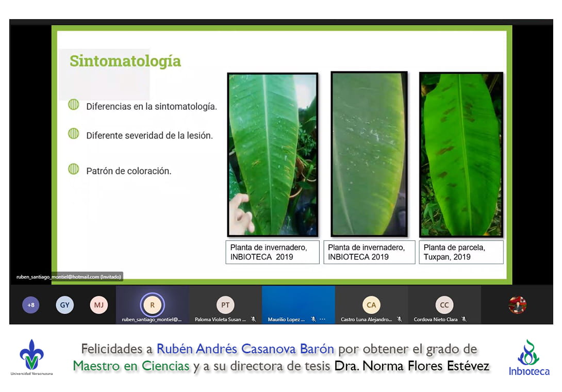Viewport: 562px width, 392px height.
Task: Click the Tuxpan field plant leaf photo
Action: point(461,154)
